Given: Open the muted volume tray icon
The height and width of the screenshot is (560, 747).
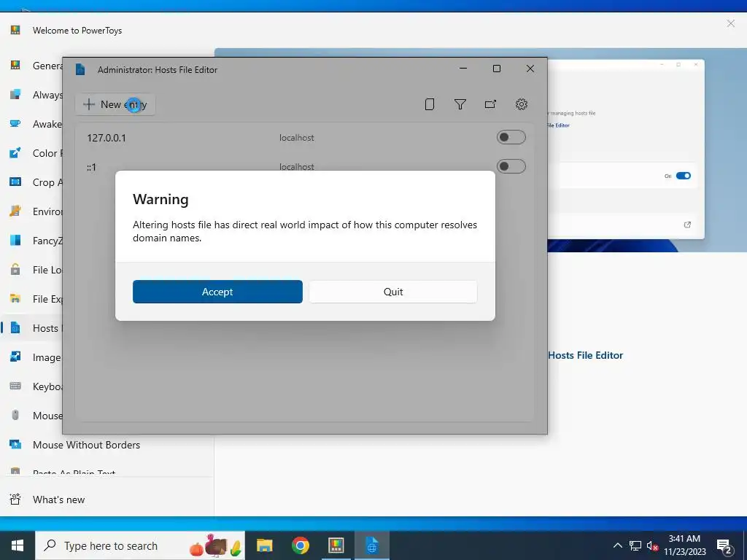Looking at the screenshot, I should point(652,545).
